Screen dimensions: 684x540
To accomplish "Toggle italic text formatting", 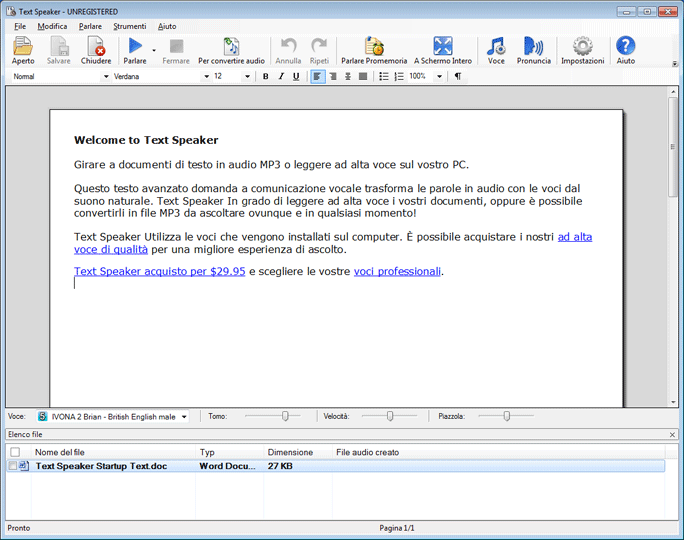I will [x=281, y=76].
